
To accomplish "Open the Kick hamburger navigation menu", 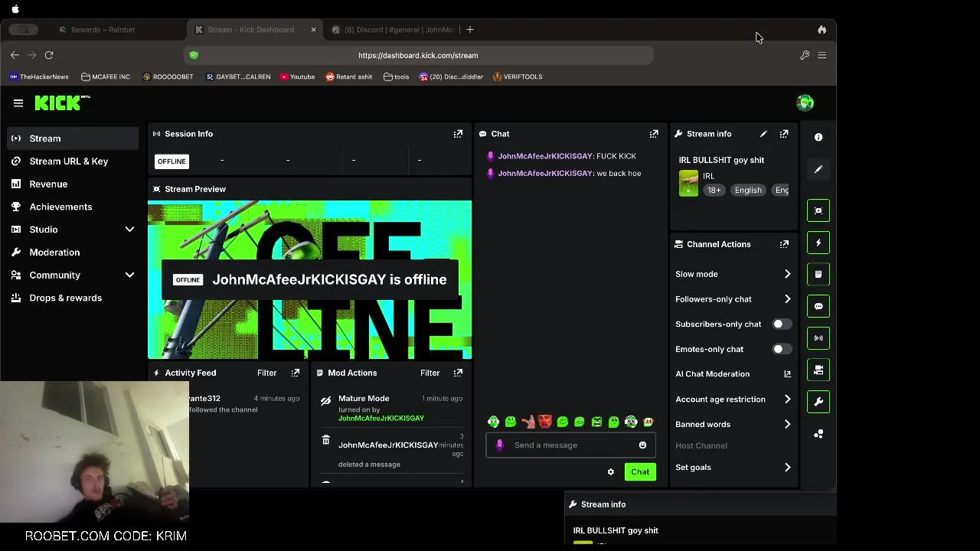I will tap(18, 103).
